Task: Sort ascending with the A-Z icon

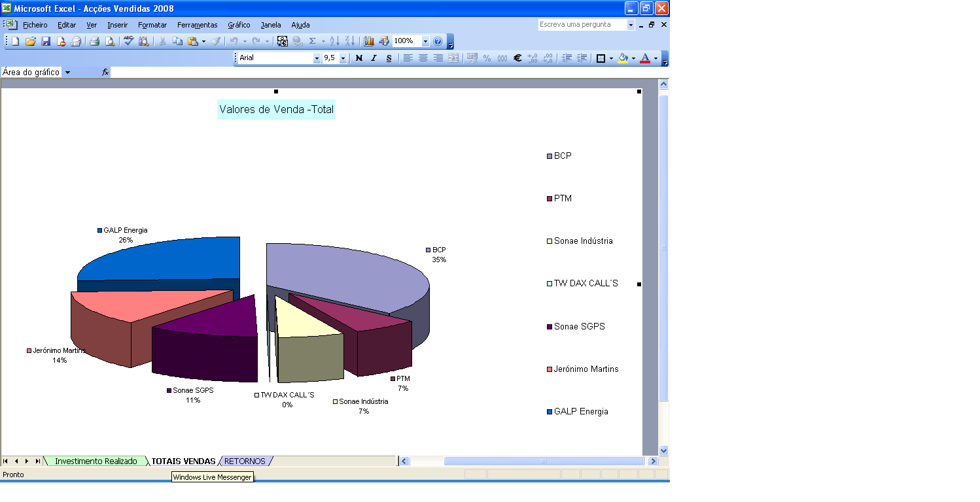Action: [x=334, y=41]
